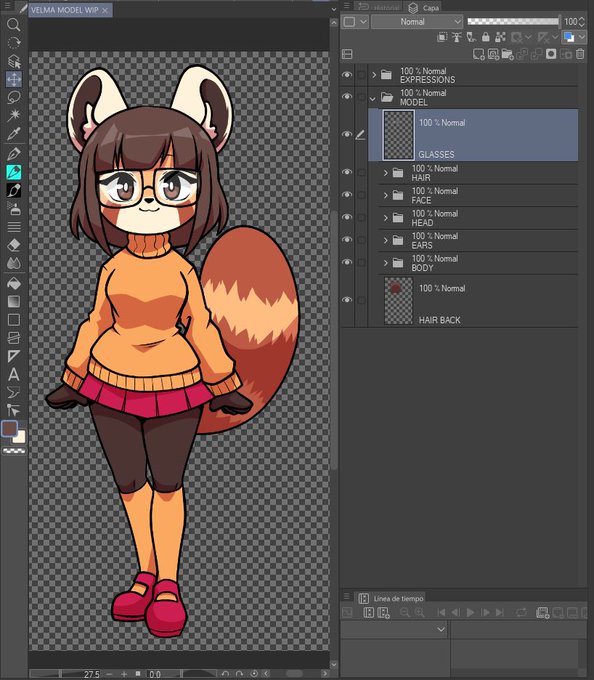594x680 pixels.
Task: Click New vector layer icon
Action: tap(493, 54)
